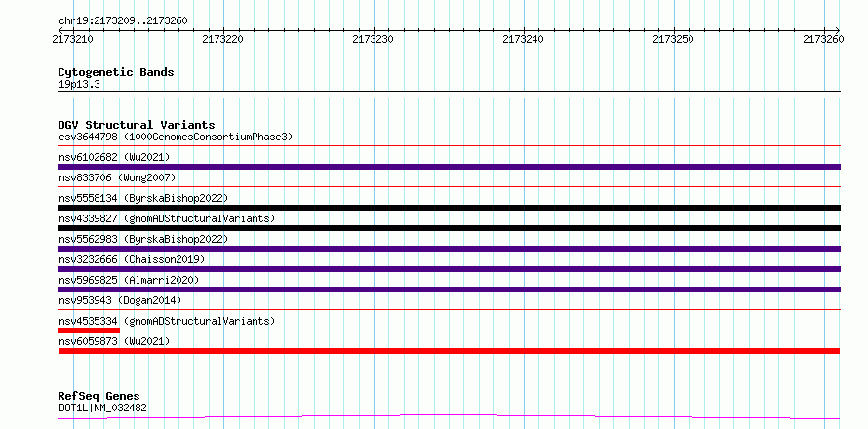Click ruler tick label 2173250
The height and width of the screenshot is (429, 868).
click(x=674, y=39)
